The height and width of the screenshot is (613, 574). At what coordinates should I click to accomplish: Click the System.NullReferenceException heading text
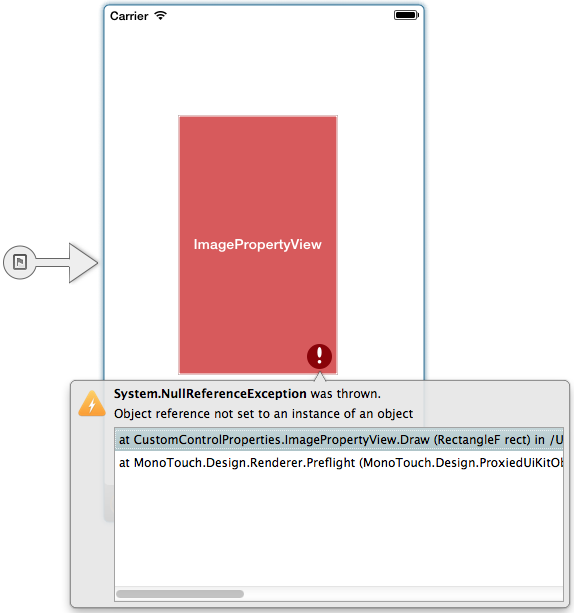click(x=210, y=394)
